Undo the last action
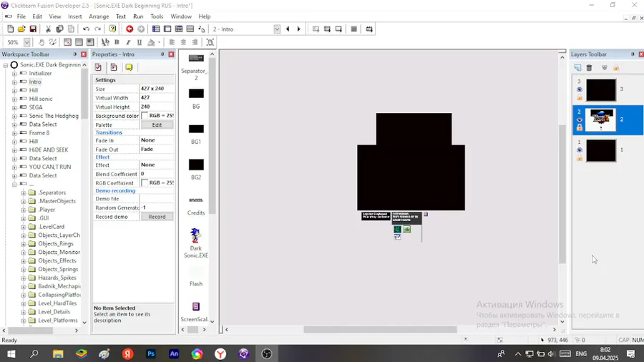Image resolution: width=644 pixels, height=362 pixels. [x=87, y=29]
